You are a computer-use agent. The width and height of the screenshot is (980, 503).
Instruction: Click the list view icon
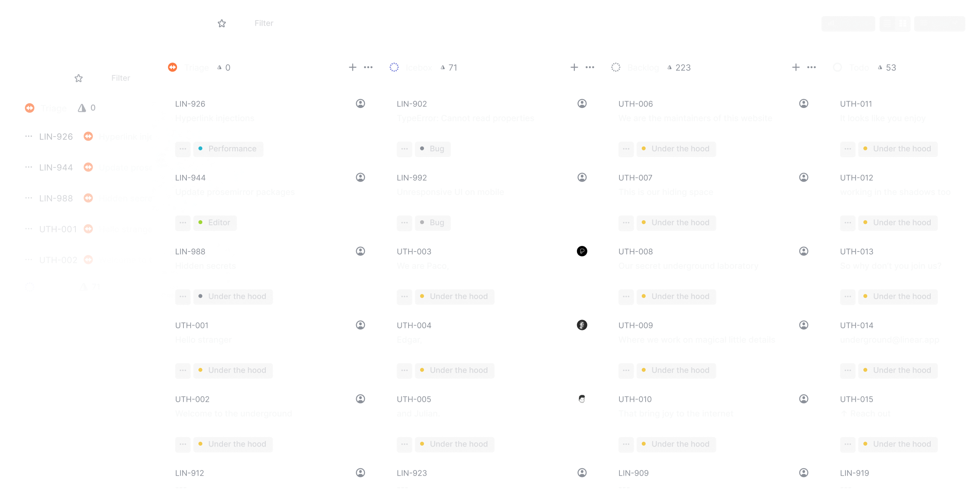point(887,23)
